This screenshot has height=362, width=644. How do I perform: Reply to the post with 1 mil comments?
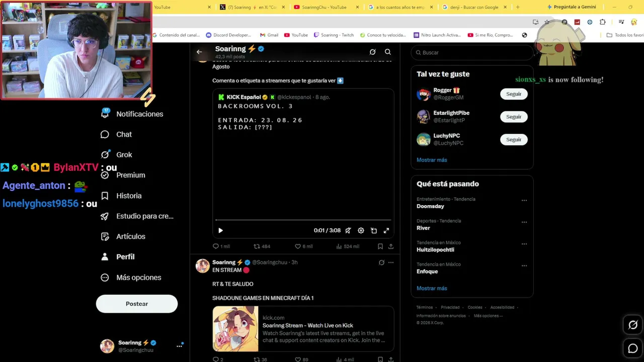click(x=221, y=246)
